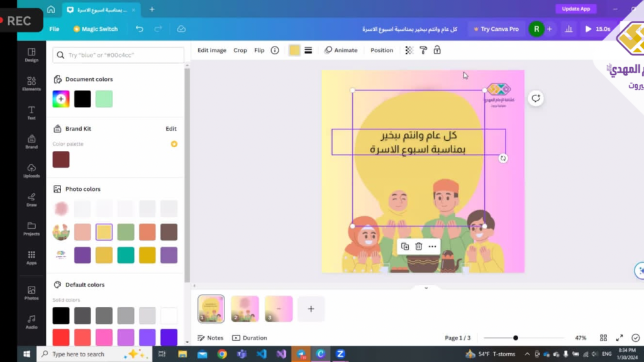644x362 pixels.
Task: Open the 47% zoom level menu
Action: tap(580, 338)
